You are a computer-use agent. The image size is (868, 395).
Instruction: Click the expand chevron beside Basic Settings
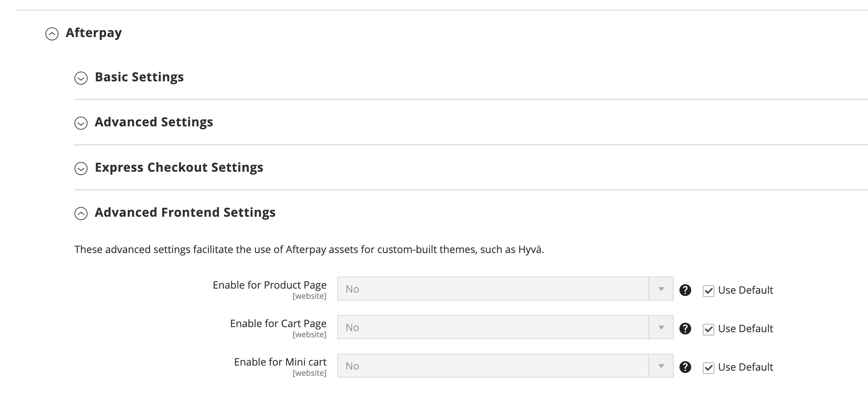(x=81, y=77)
